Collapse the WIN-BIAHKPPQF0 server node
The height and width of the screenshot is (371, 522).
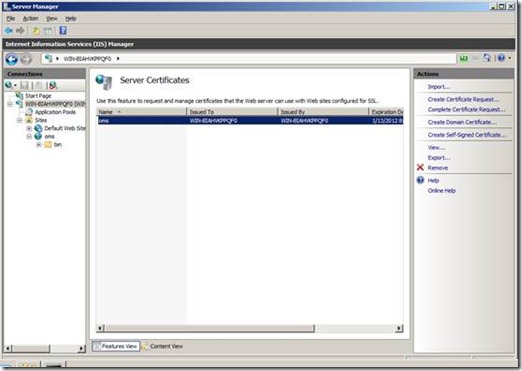point(10,104)
